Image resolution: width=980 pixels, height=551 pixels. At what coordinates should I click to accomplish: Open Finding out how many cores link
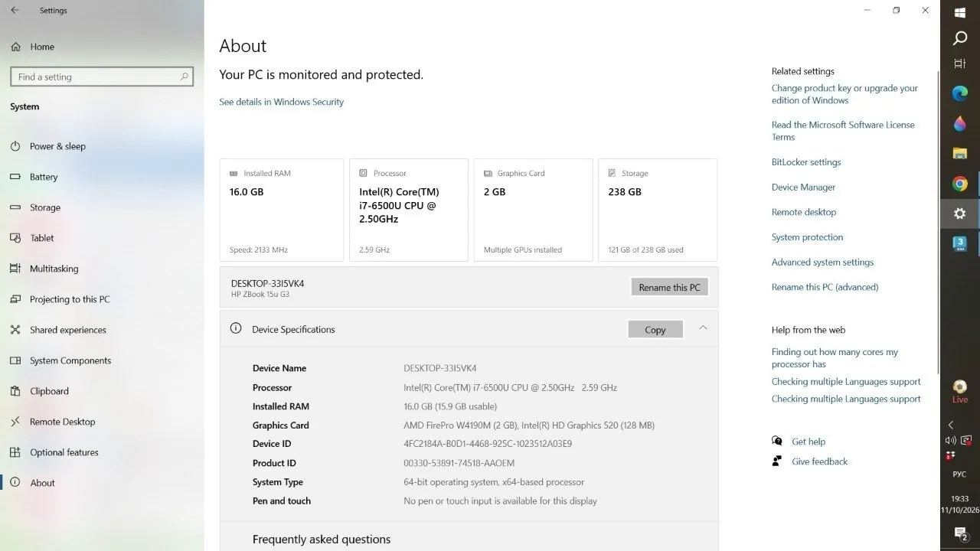(835, 358)
